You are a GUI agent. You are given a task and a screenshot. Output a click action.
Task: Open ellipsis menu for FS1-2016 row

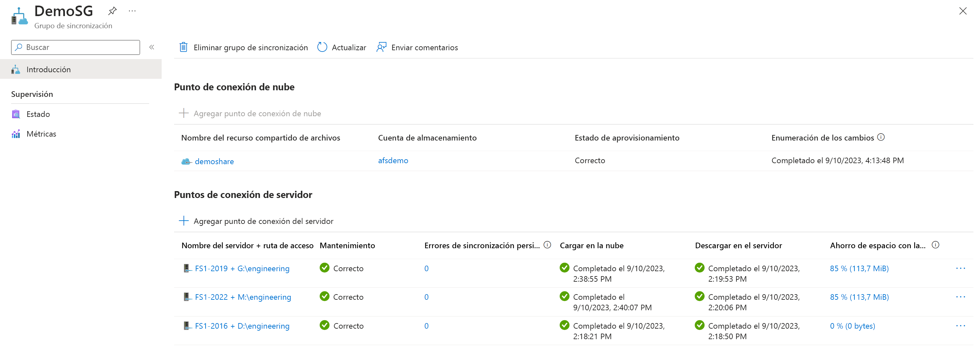pos(961,326)
